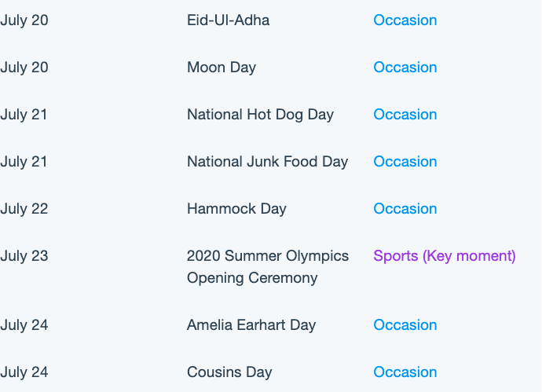
Task: Open the Eid-Ul-Adha Occasion link
Action: [405, 20]
